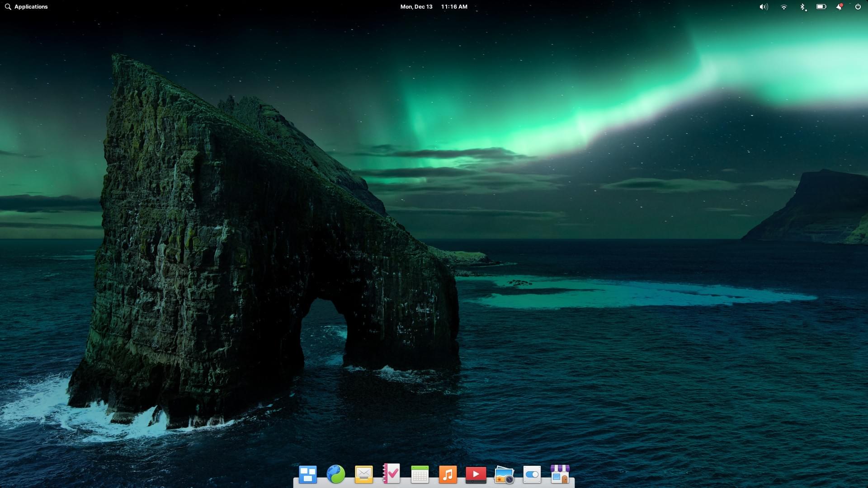The image size is (868, 488).
Task: Expand the battery status indicator
Action: 821,7
